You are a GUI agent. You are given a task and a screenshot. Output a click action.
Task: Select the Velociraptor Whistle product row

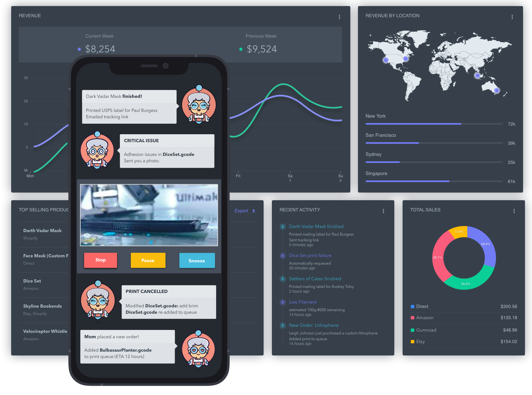[x=44, y=335]
